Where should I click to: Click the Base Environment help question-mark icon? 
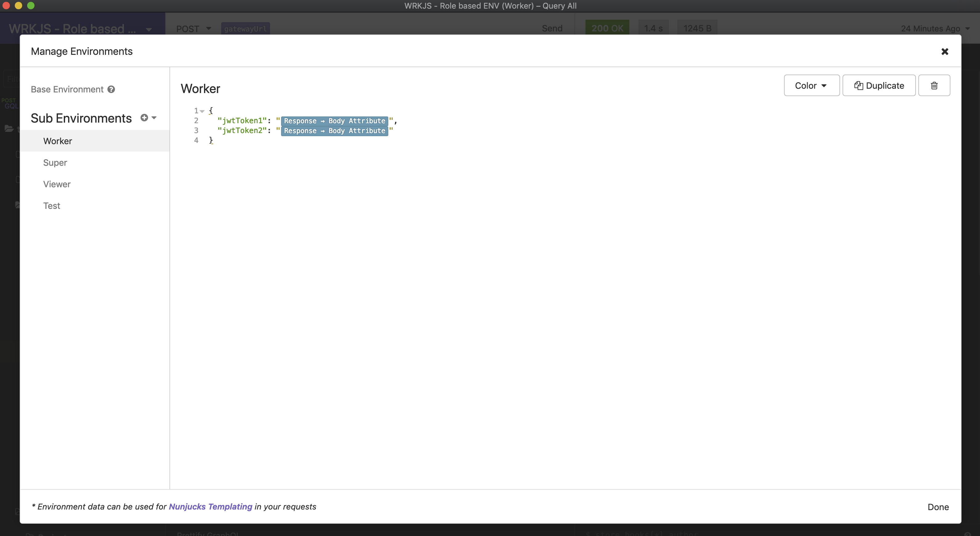click(111, 89)
